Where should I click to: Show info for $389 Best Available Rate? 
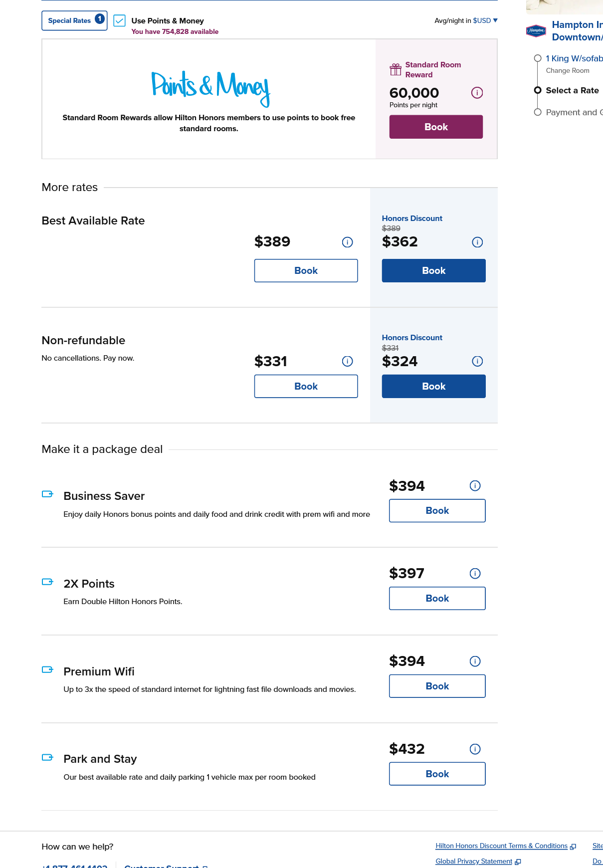pyautogui.click(x=348, y=242)
